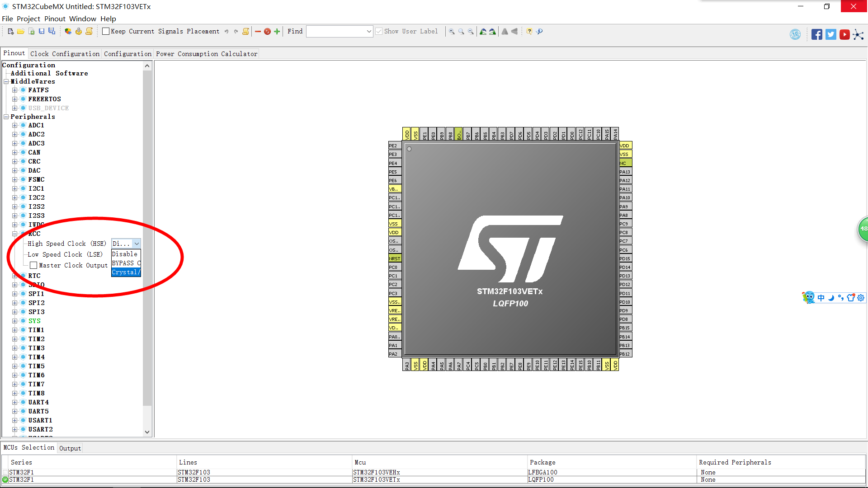Click the ST community network icon

[859, 34]
